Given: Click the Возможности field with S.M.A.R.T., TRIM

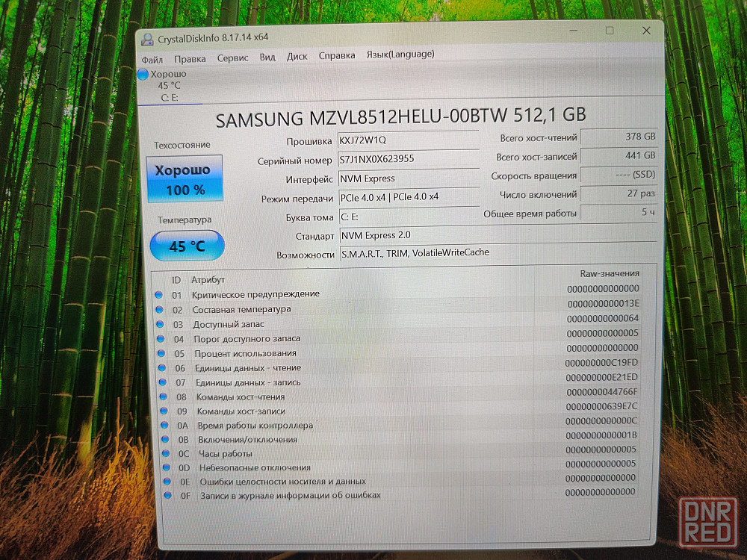Looking at the screenshot, I should [499, 253].
